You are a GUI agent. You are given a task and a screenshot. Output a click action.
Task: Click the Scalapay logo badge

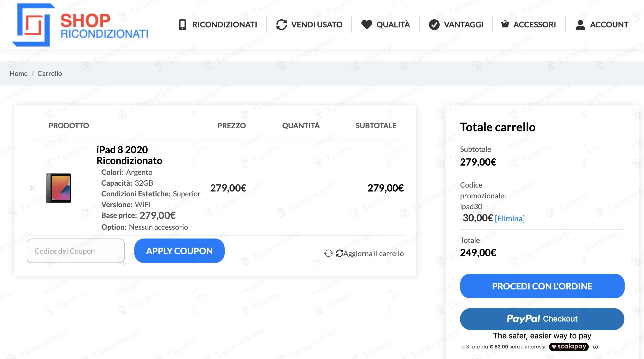coord(569,347)
